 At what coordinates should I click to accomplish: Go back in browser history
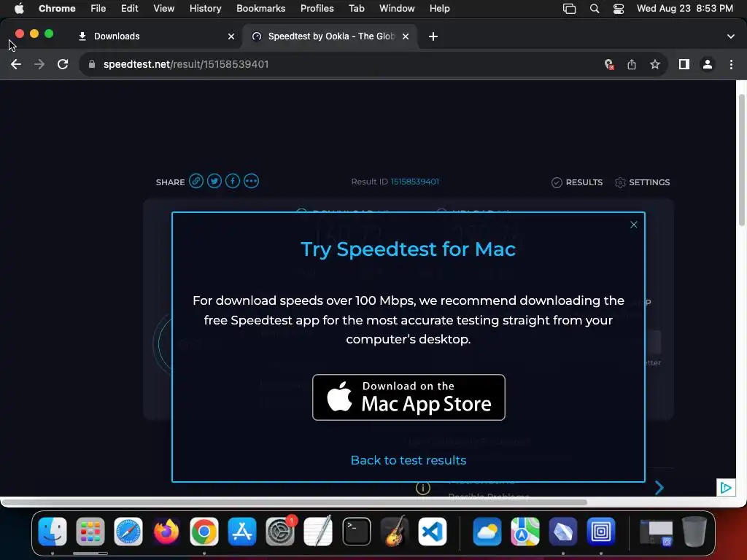pyautogui.click(x=16, y=64)
